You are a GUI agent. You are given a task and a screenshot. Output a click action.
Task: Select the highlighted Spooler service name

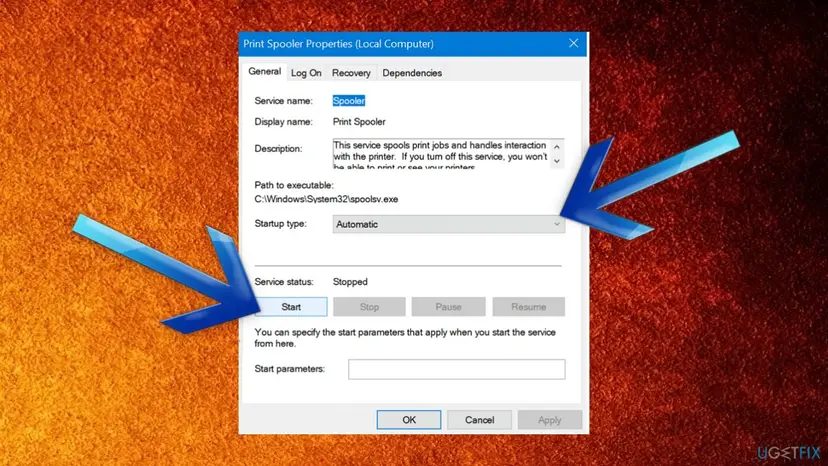[x=349, y=101]
